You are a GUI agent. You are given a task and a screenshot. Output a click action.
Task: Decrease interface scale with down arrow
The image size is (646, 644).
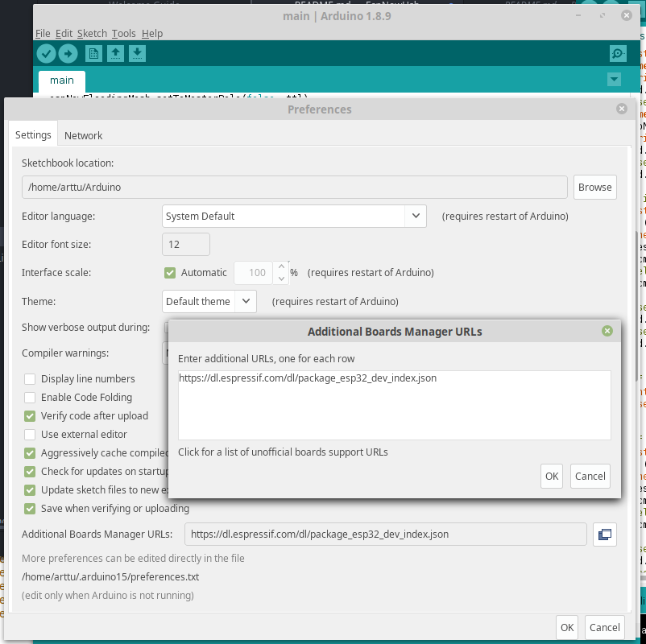pos(281,279)
